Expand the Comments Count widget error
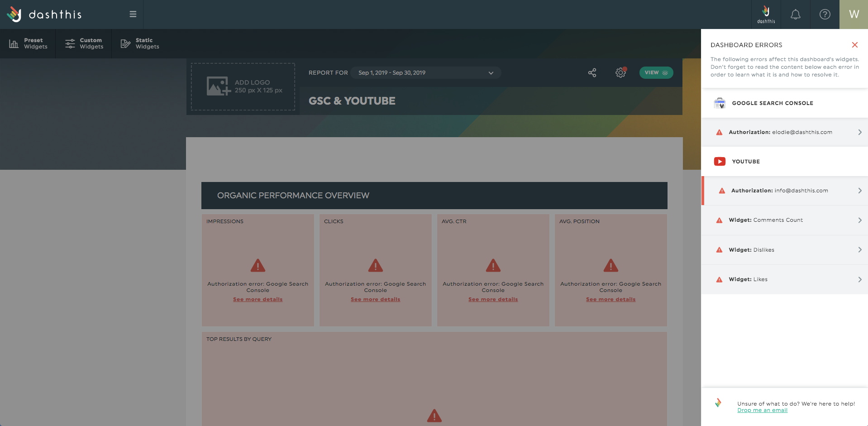Image resolution: width=868 pixels, height=426 pixels. [x=784, y=220]
